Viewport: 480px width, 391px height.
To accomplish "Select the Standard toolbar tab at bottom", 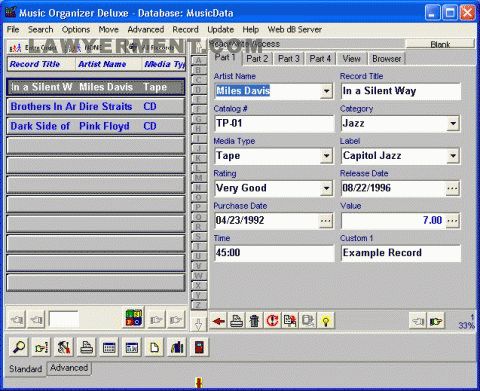I will click(25, 369).
